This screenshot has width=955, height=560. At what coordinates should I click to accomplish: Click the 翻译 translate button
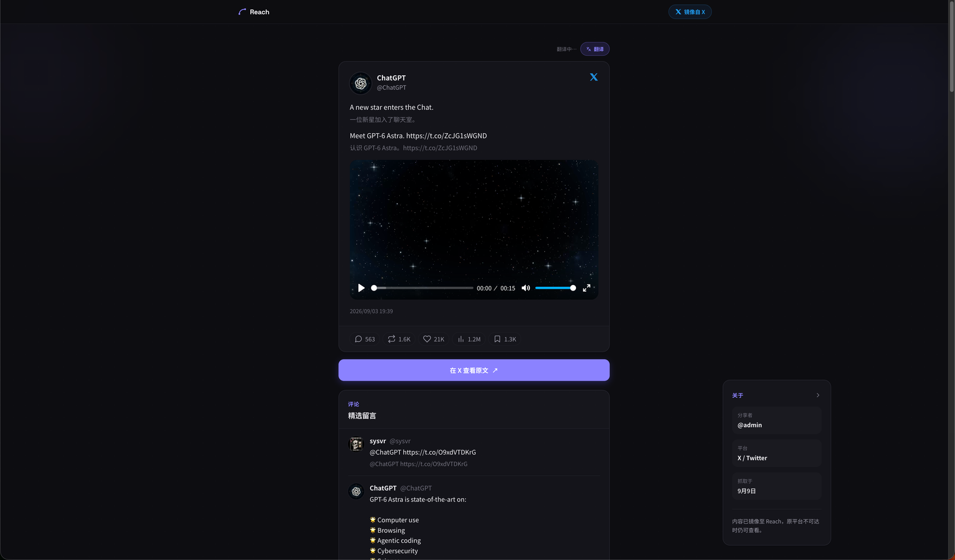coord(595,49)
